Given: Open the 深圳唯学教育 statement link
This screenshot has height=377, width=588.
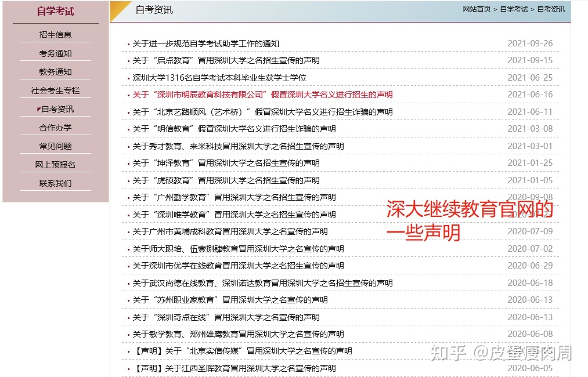Looking at the screenshot, I should point(234,215).
